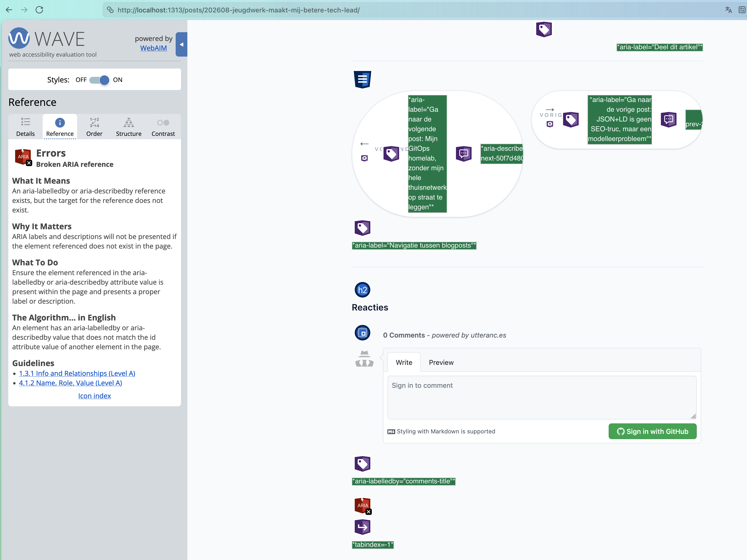Screen dimensions: 747x560
Task: Click the WAVE logo icon
Action: 19,38
